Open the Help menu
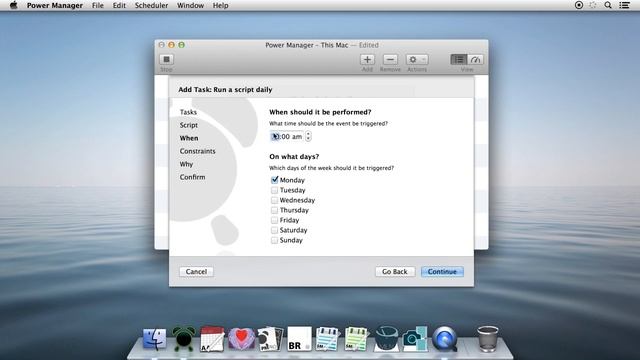The width and height of the screenshot is (640, 360). [x=220, y=5]
